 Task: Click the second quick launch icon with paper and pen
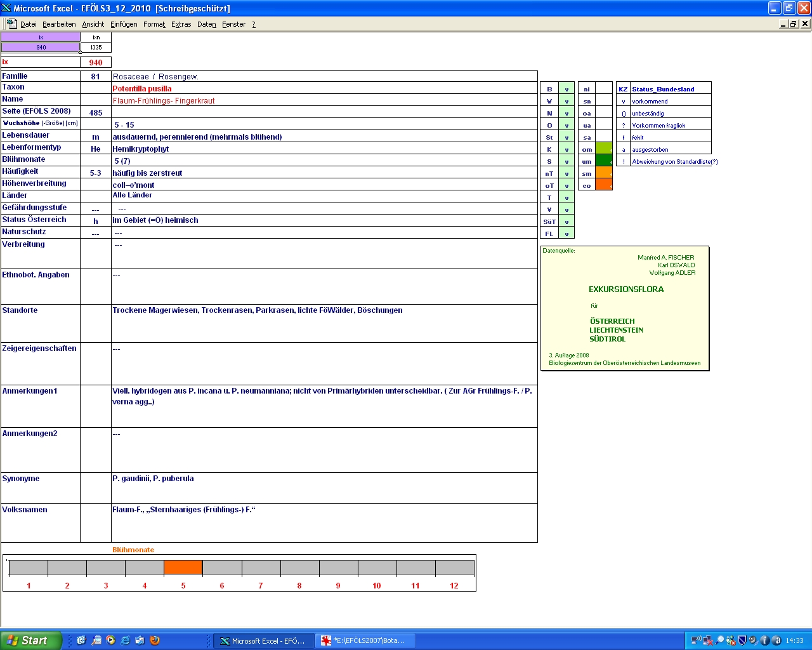pyautogui.click(x=96, y=640)
